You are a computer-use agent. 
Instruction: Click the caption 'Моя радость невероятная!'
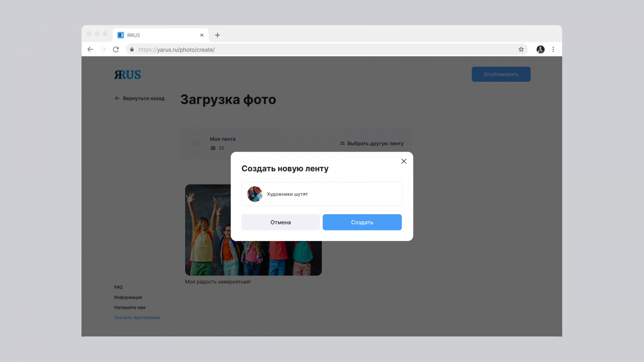(218, 282)
